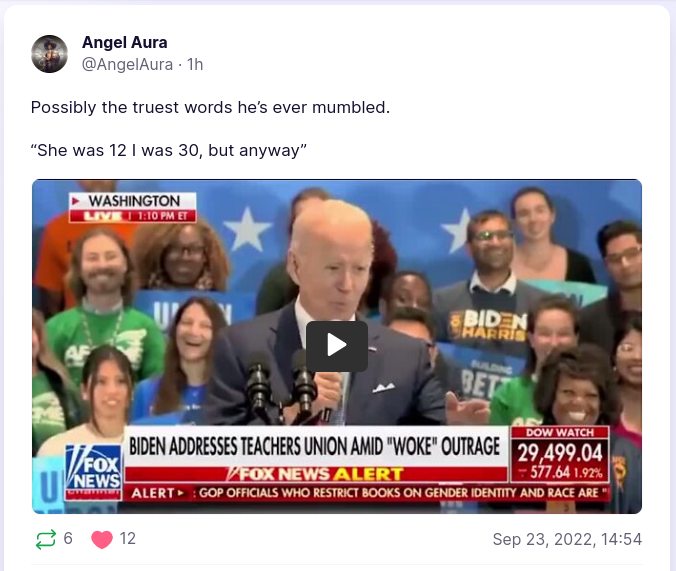Click the video play button
Image resolution: width=676 pixels, height=571 pixels.
coord(337,346)
